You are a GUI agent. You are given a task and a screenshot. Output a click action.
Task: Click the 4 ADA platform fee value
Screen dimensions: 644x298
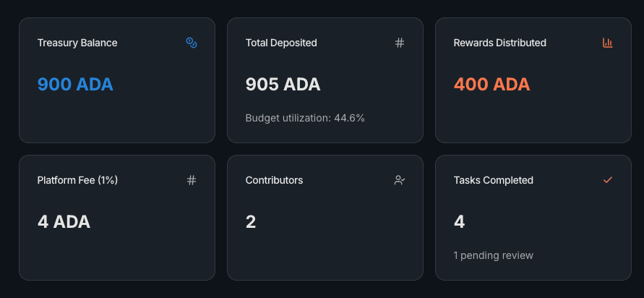tap(64, 222)
